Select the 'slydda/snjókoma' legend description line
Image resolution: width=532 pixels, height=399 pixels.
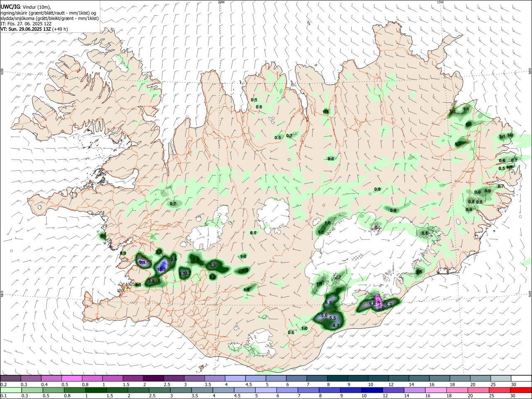(49, 18)
